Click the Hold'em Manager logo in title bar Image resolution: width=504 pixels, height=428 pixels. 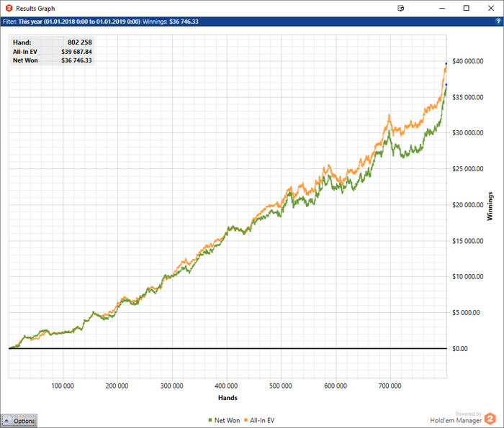point(9,8)
